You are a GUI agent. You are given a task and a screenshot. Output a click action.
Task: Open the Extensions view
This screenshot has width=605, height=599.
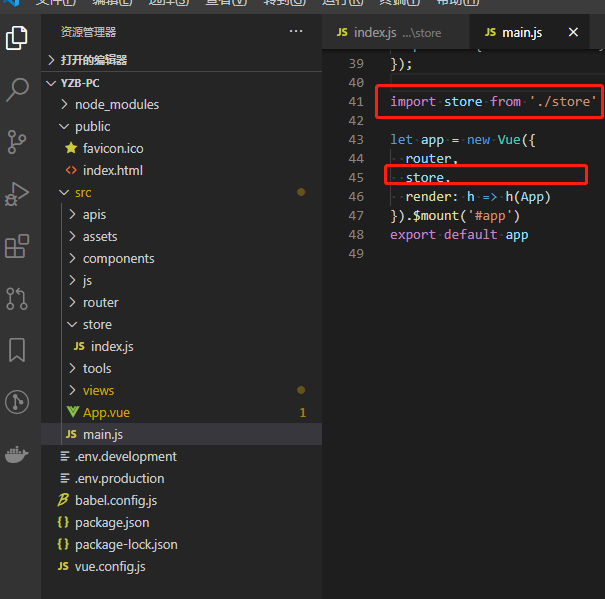click(x=17, y=246)
